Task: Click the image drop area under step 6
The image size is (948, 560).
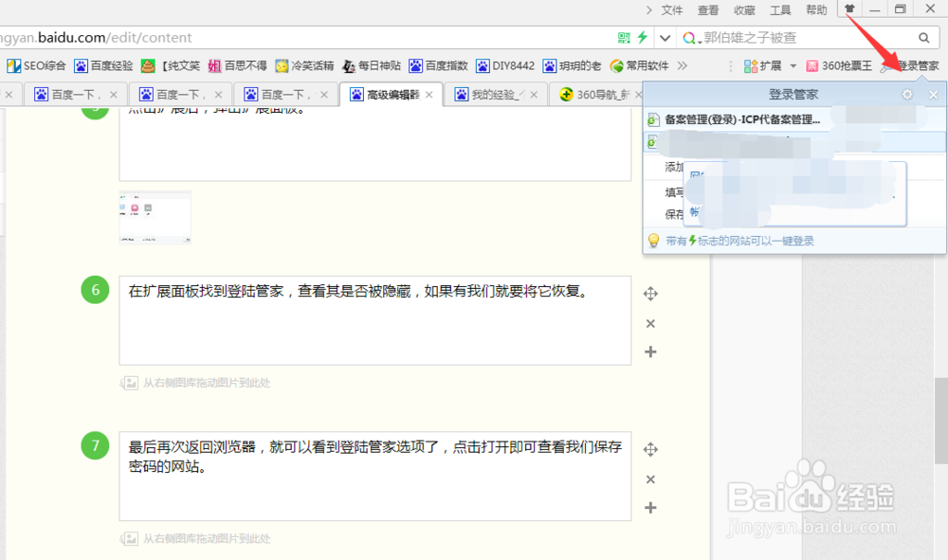Action: point(195,383)
